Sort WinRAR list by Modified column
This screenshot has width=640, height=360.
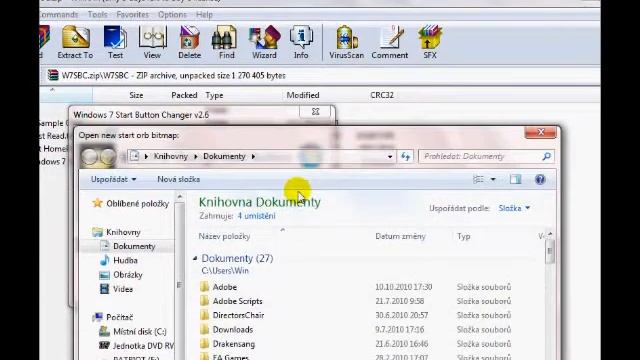(303, 95)
